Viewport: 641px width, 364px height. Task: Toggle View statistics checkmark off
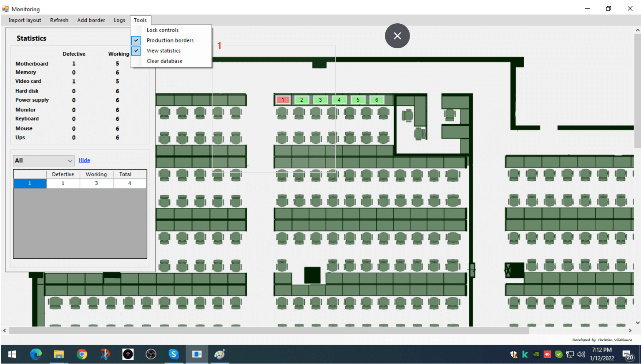163,51
